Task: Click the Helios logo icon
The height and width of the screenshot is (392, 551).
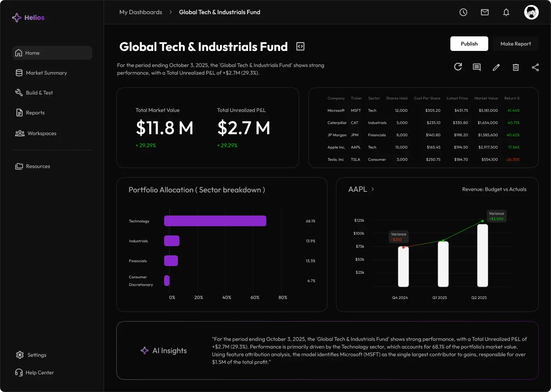Action: [17, 18]
